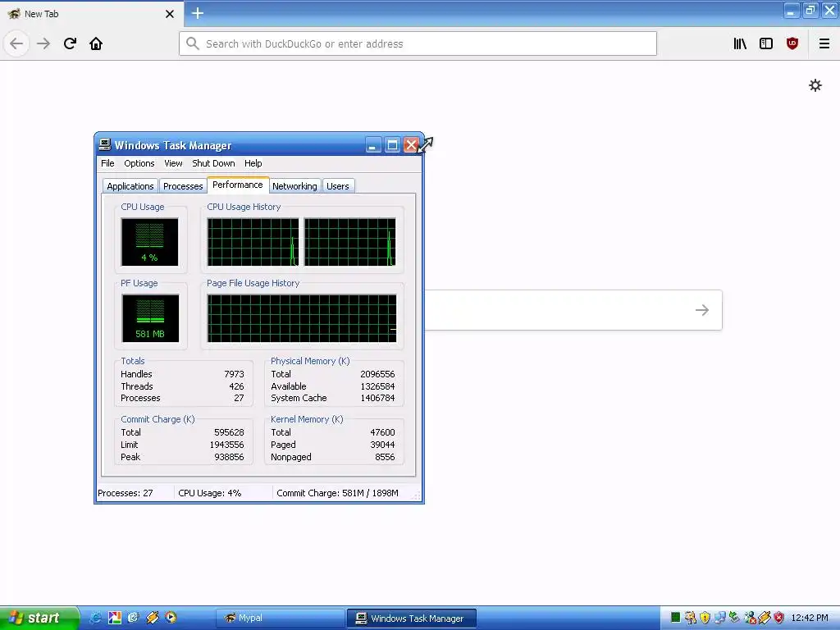Image resolution: width=840 pixels, height=630 pixels.
Task: Click the Windows Messenger tray icon
Action: point(750,618)
